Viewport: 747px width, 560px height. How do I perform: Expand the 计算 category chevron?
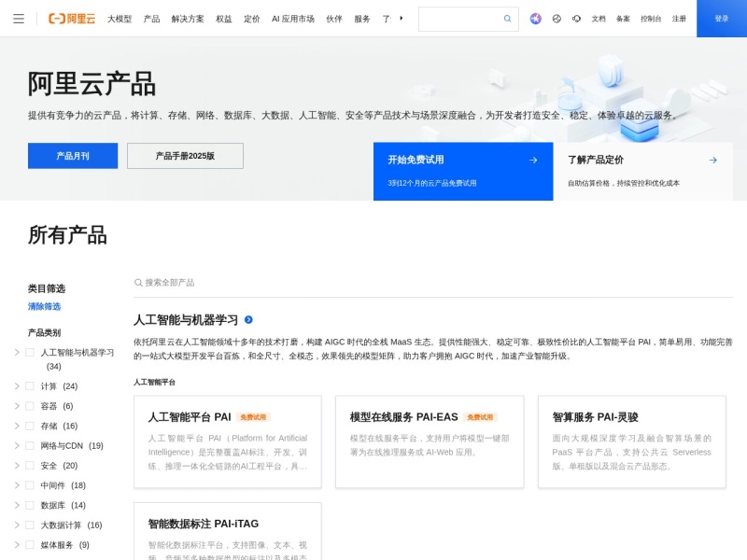pyautogui.click(x=17, y=385)
